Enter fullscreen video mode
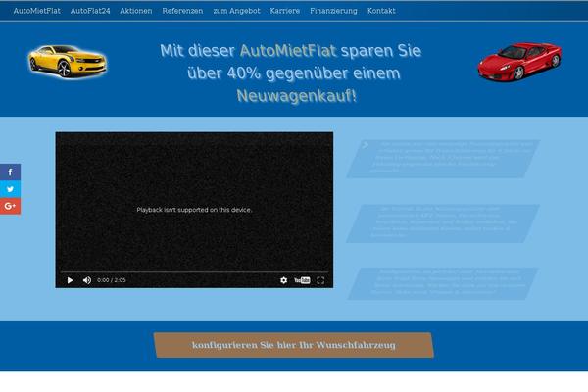The image size is (588, 392). pos(320,280)
